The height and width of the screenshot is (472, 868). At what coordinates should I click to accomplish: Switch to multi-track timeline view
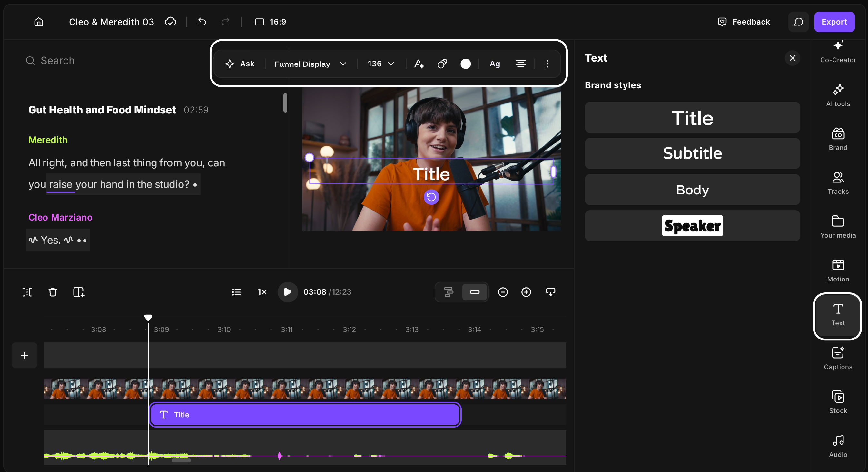click(x=449, y=292)
